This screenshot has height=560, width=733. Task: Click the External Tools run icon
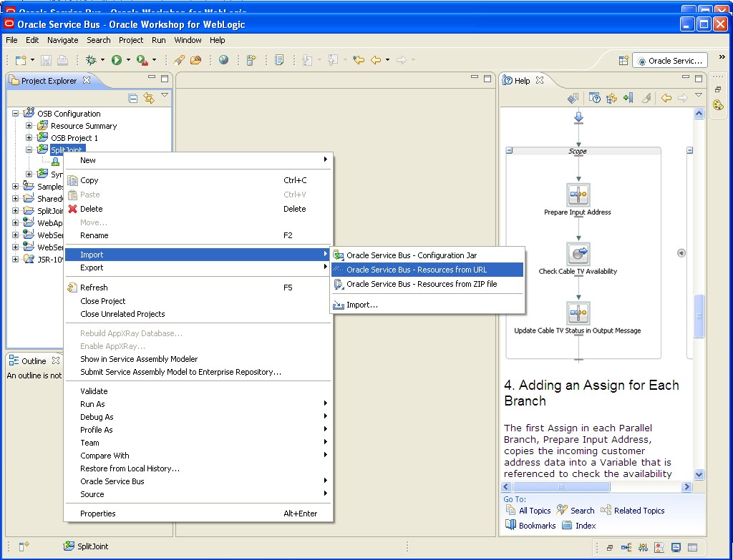(x=142, y=60)
